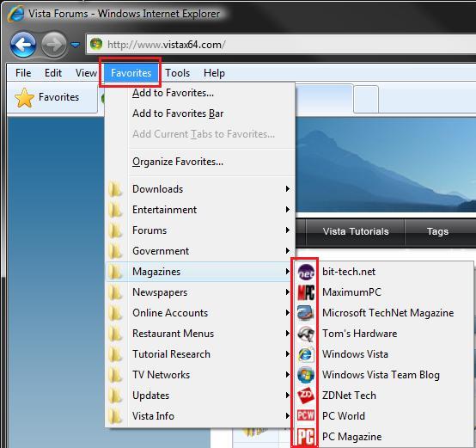Image resolution: width=476 pixels, height=448 pixels.
Task: Choose Add to Favorites…
Action: [200, 93]
